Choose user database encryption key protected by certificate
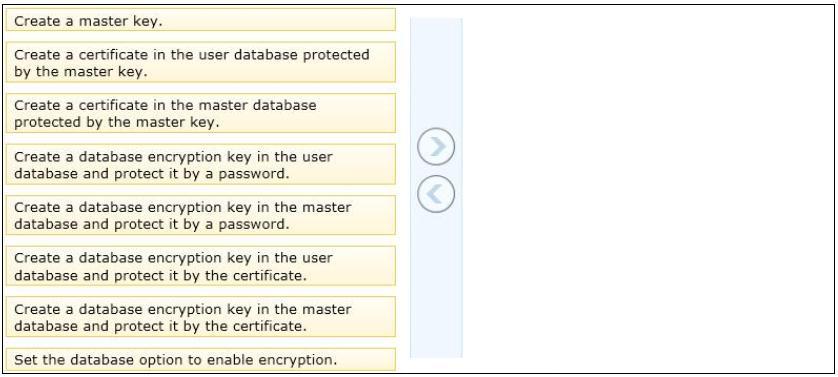 click(x=201, y=266)
